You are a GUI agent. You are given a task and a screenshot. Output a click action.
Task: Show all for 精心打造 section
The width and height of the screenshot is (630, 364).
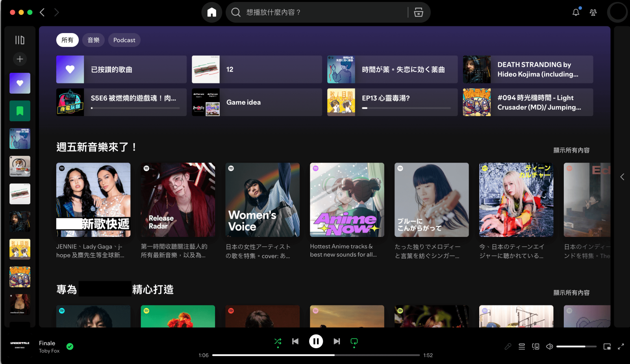tap(571, 293)
